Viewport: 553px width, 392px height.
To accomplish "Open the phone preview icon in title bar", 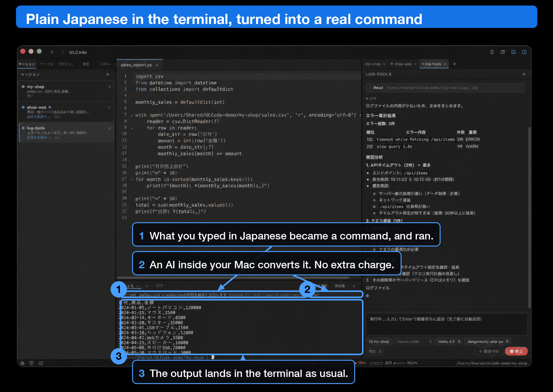I will 492,52.
